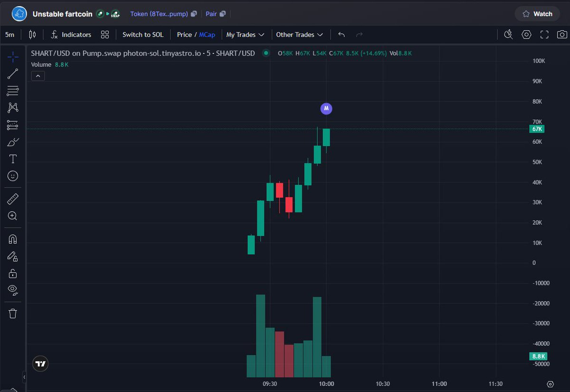This screenshot has width=570, height=392.
Task: Select the brush drawing tool
Action: pyautogui.click(x=13, y=142)
